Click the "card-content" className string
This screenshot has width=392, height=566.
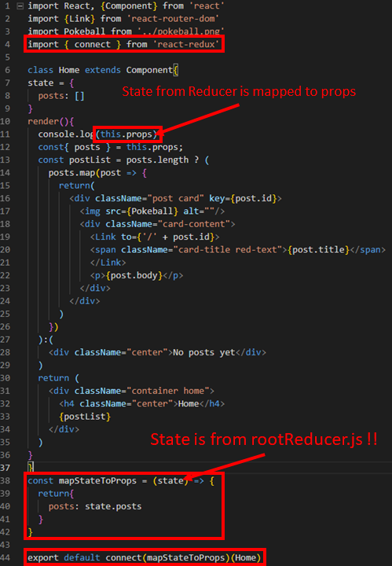point(194,224)
